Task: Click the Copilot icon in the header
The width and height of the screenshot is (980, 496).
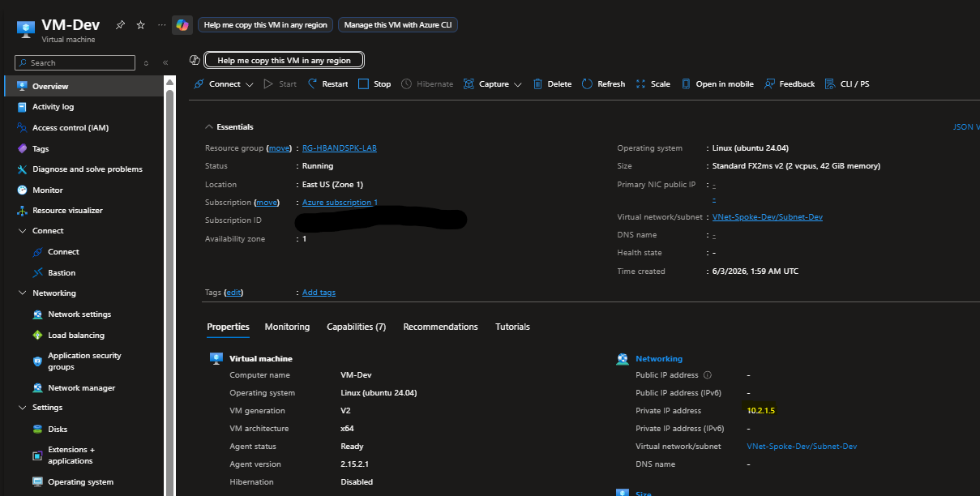Action: point(182,25)
